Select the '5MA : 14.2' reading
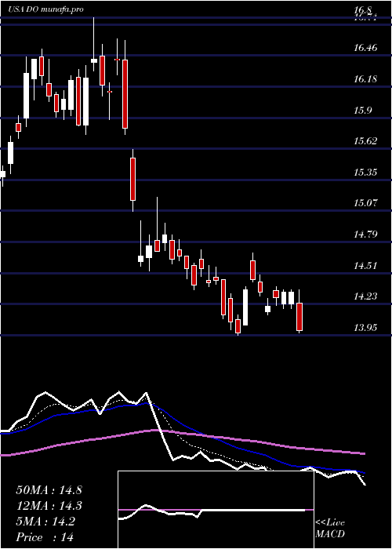This screenshot has height=549, width=392. click(45, 522)
